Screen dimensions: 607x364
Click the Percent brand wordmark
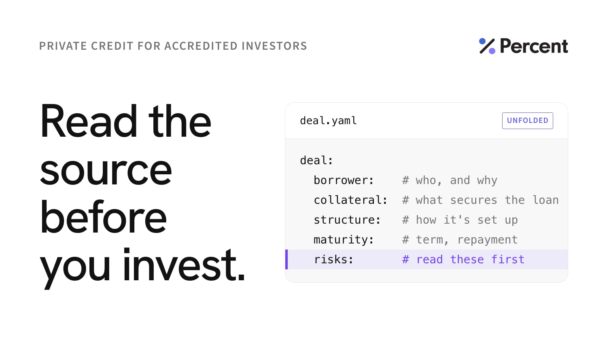tap(534, 46)
